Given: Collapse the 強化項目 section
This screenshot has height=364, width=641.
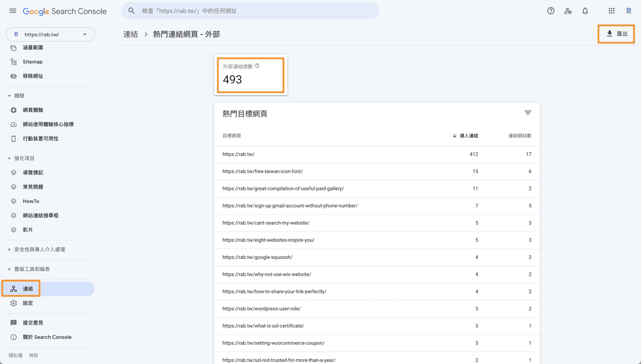Looking at the screenshot, I should pos(9,158).
